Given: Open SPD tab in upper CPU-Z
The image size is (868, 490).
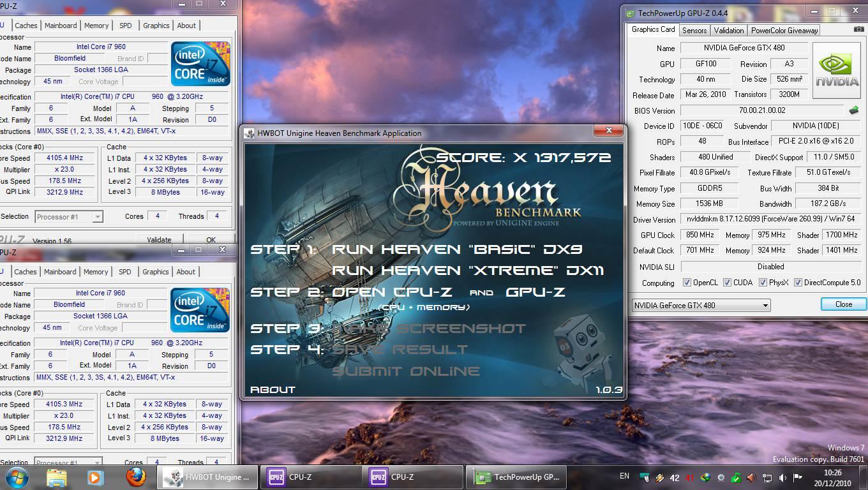Looking at the screenshot, I should [x=126, y=26].
